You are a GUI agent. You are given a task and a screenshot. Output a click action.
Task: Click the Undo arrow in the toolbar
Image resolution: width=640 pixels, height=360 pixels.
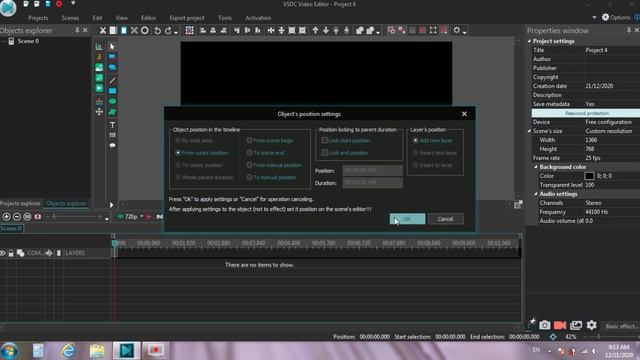coord(157,31)
